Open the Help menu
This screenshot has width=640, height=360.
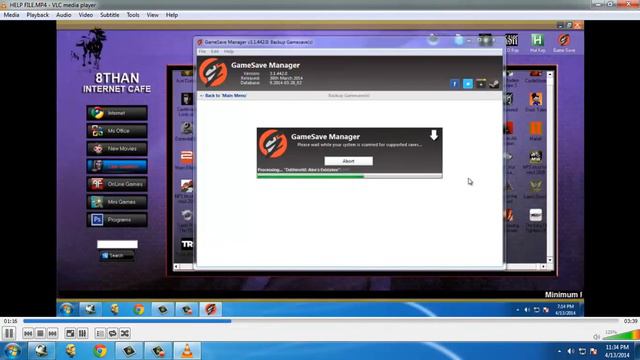[x=171, y=15]
